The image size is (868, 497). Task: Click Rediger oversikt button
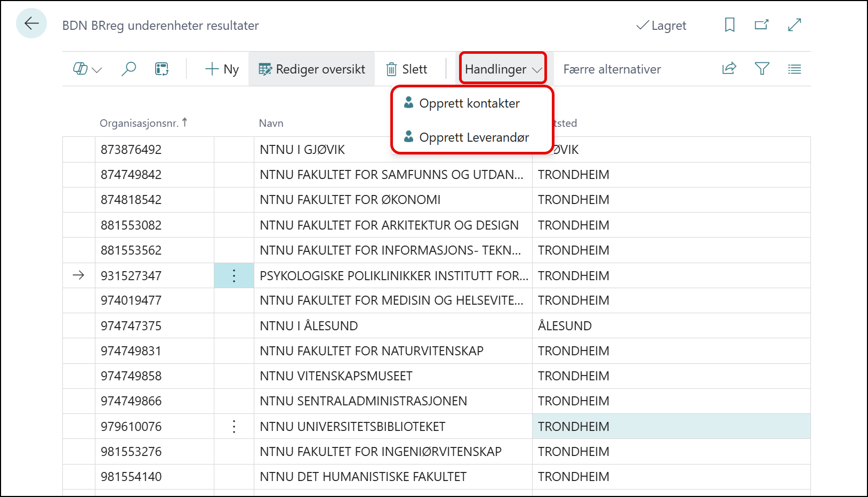click(x=312, y=69)
